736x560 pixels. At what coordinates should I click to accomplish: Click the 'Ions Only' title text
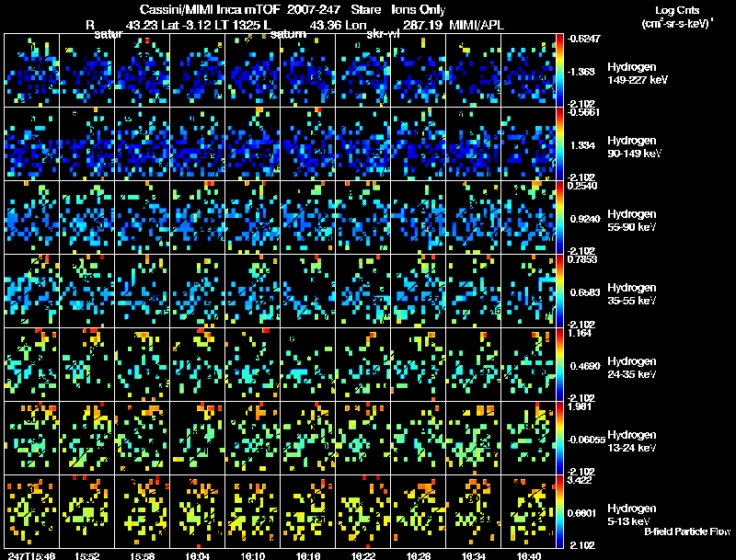coord(419,9)
